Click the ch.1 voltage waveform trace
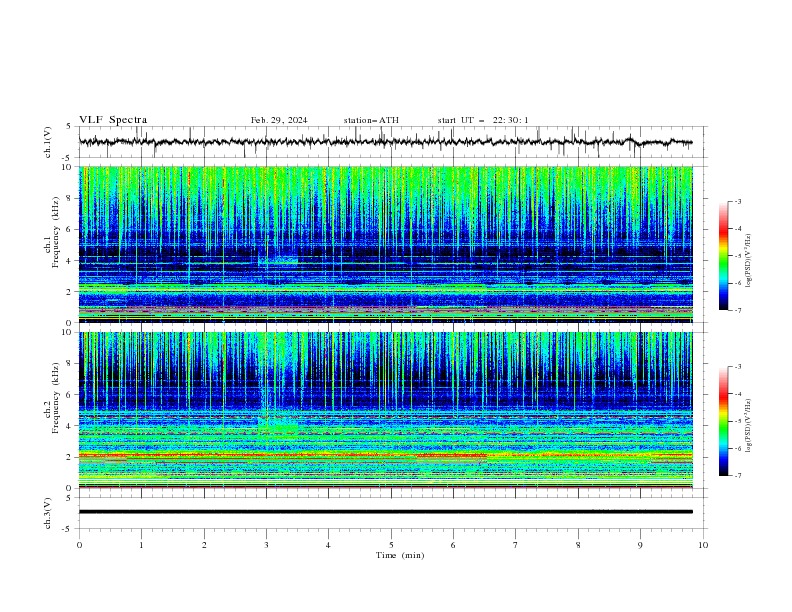 point(385,142)
